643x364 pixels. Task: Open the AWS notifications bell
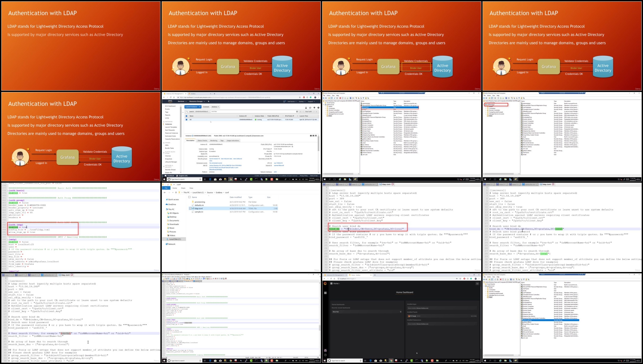tap(284, 102)
